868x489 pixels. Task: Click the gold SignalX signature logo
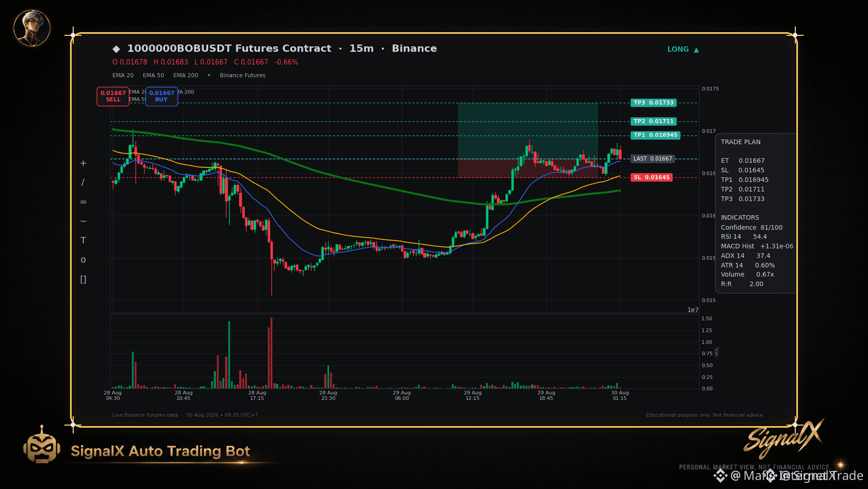(784, 439)
